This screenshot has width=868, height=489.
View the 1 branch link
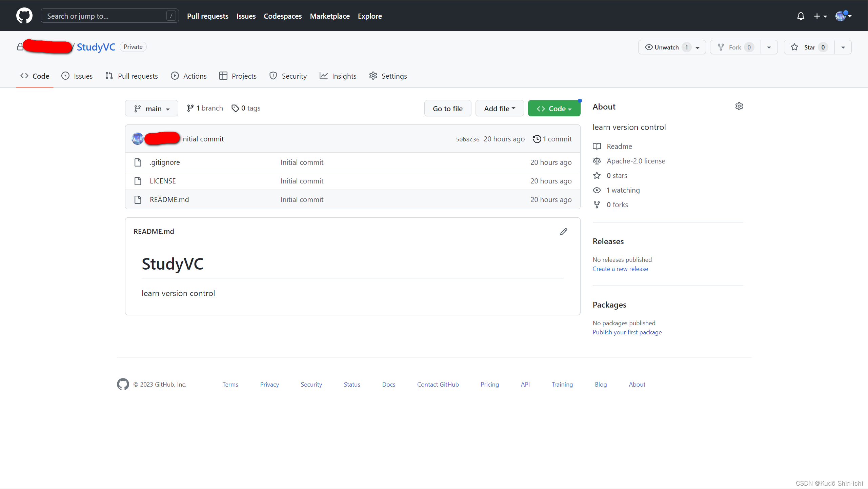pos(205,108)
